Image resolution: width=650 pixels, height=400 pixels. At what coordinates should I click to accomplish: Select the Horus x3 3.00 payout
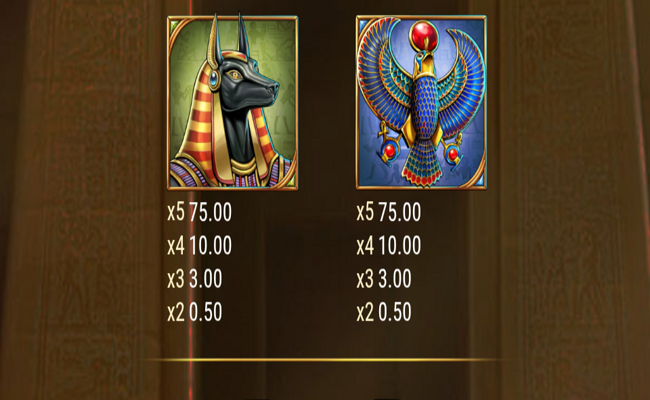tap(384, 279)
